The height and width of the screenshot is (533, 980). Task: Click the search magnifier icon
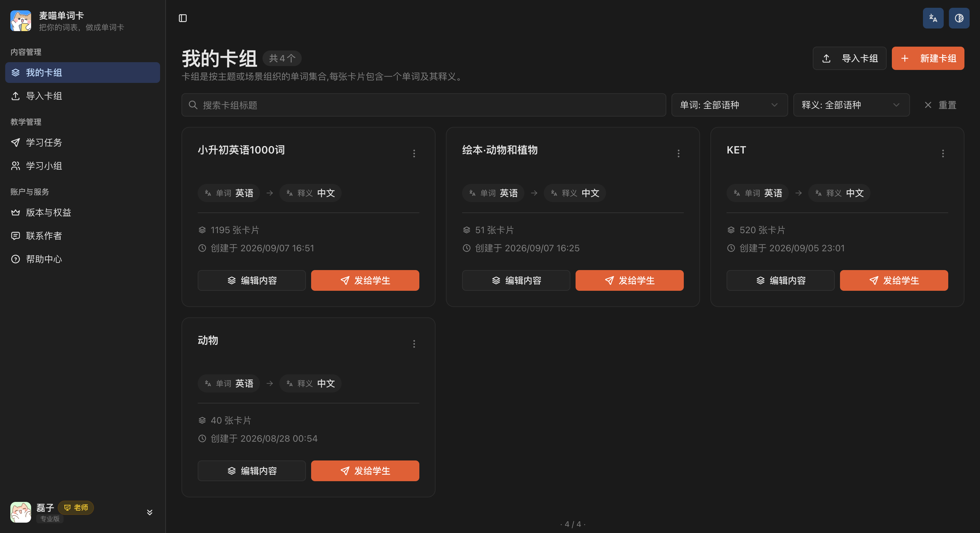(x=193, y=105)
